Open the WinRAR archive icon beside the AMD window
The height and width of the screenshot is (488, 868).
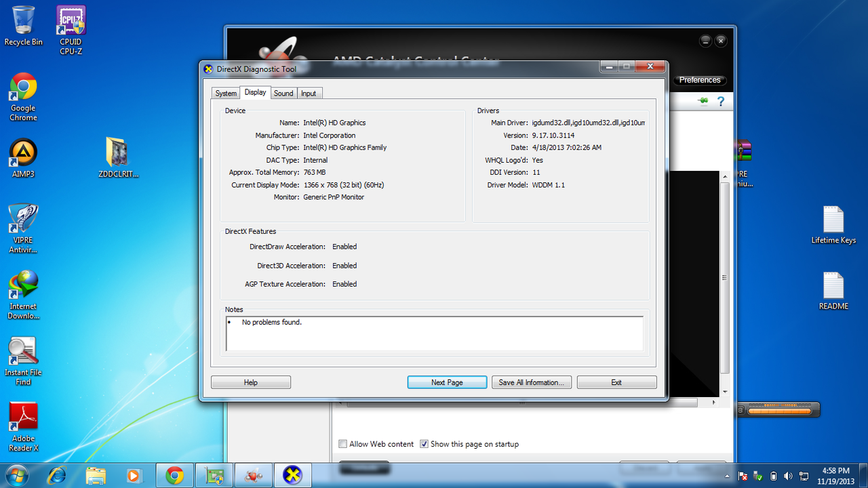tap(744, 163)
